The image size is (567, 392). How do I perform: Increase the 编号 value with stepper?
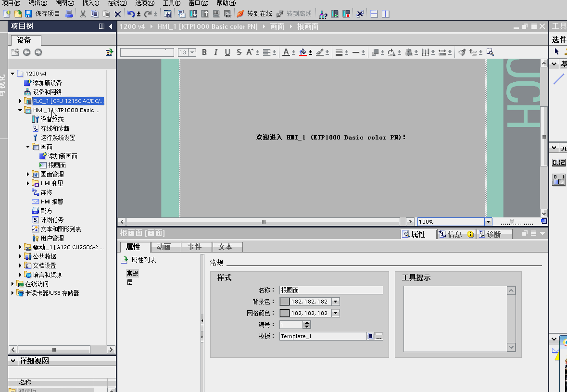tap(307, 323)
